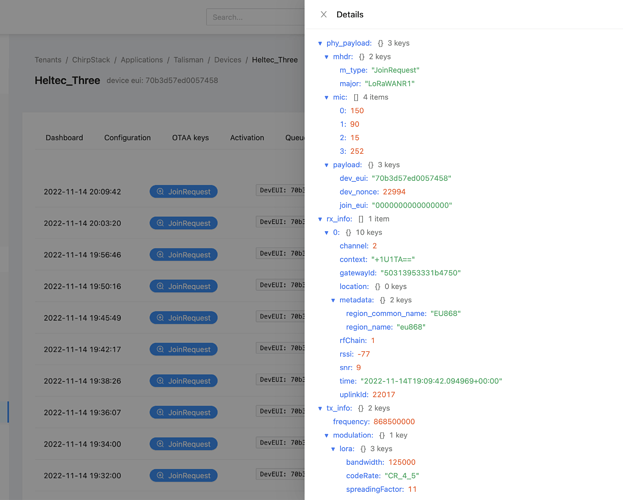Collapse the mhdr node
The image size is (623, 500).
(x=326, y=57)
